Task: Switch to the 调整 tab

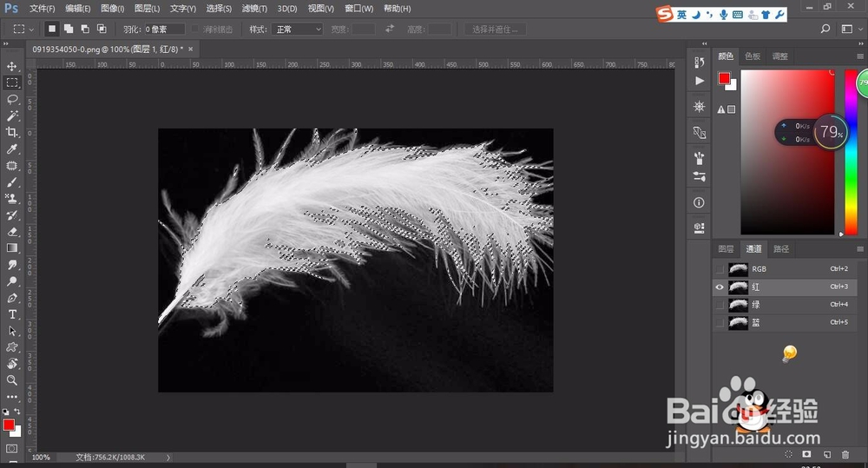Action: tap(779, 56)
